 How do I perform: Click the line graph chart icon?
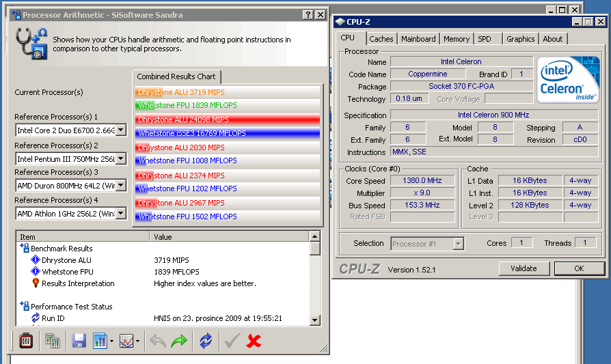click(126, 340)
